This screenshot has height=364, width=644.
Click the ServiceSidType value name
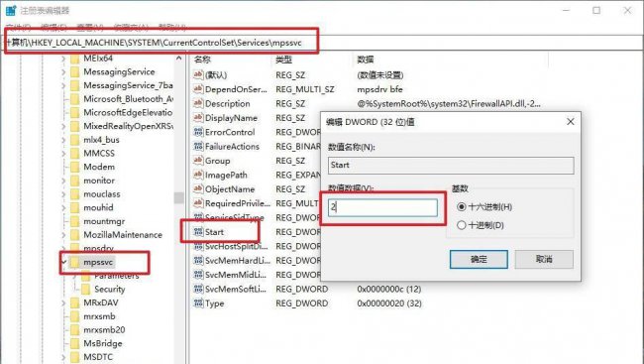coord(235,217)
